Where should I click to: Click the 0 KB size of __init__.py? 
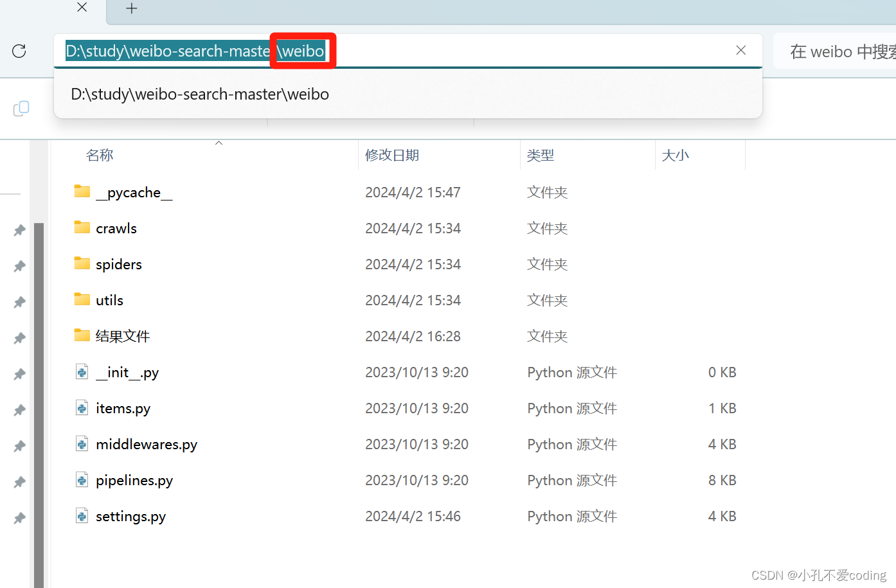click(x=722, y=373)
